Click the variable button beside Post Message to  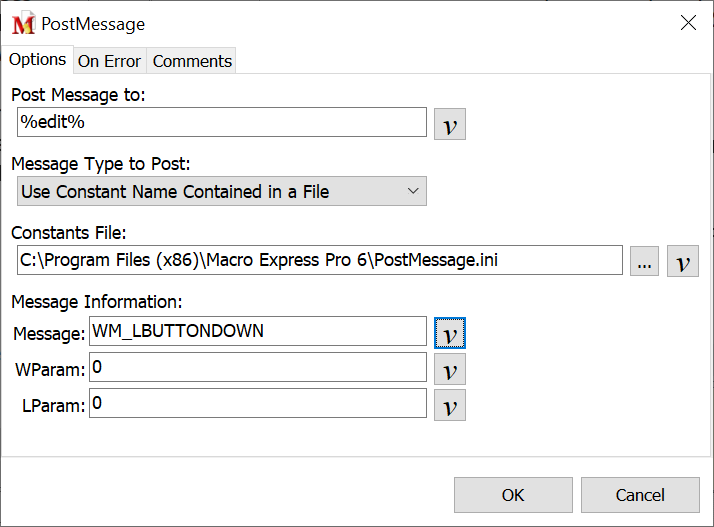450,124
